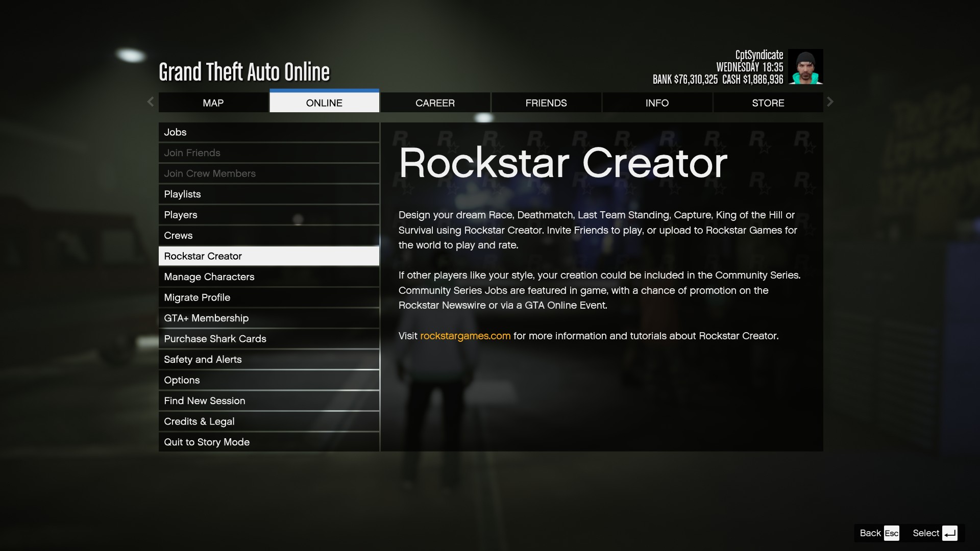Switch to the MAP tab
Viewport: 980px width, 551px height.
pos(213,103)
